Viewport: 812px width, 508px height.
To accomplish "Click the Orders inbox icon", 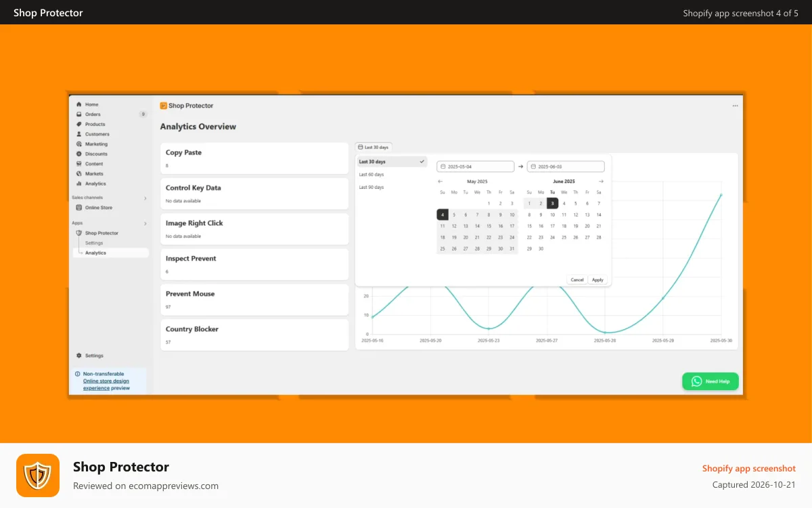I will point(79,114).
